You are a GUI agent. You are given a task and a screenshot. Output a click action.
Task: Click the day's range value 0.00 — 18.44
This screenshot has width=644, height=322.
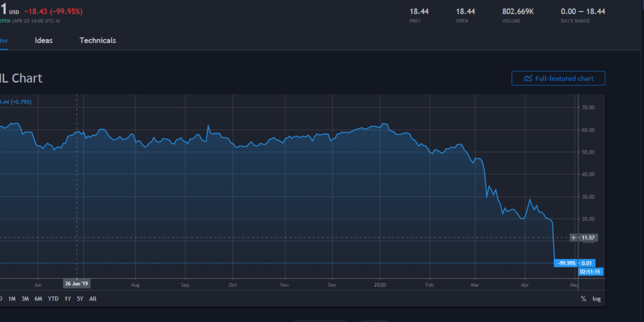pyautogui.click(x=583, y=11)
